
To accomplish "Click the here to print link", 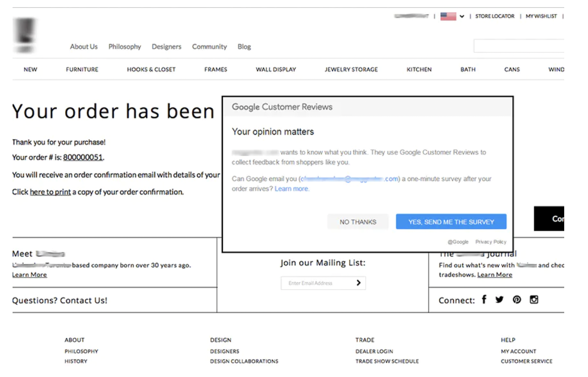I will 50,192.
